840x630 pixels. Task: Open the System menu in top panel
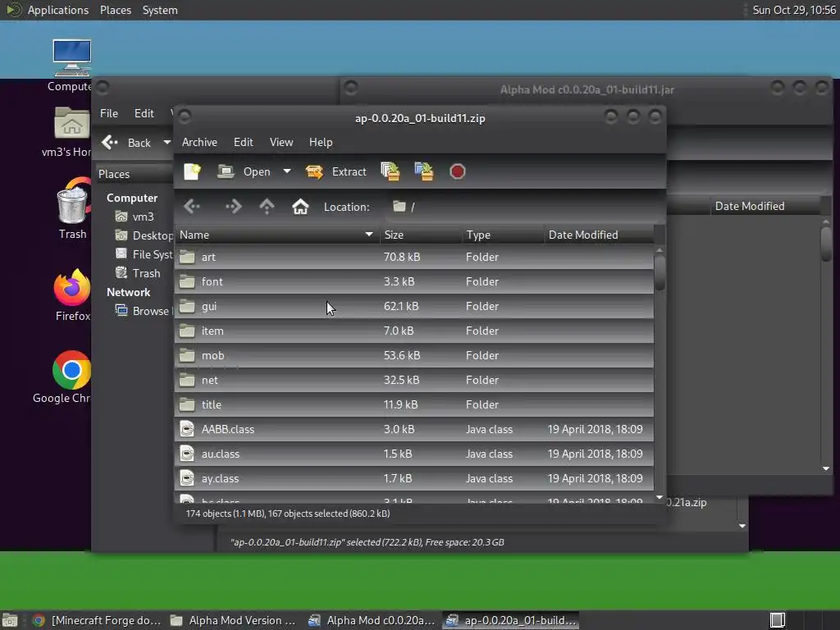(x=160, y=10)
